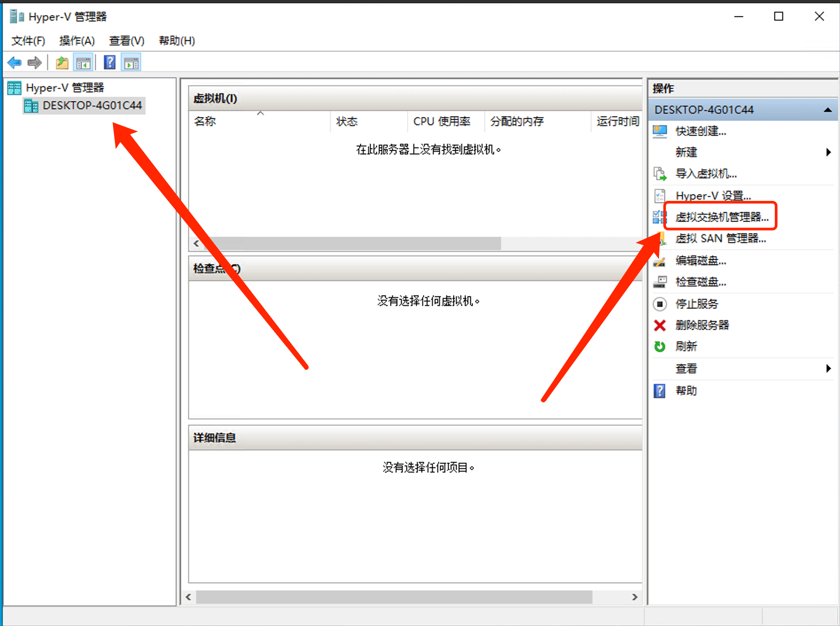
Task: Click the Forward arrow toolbar icon
Action: click(35, 63)
